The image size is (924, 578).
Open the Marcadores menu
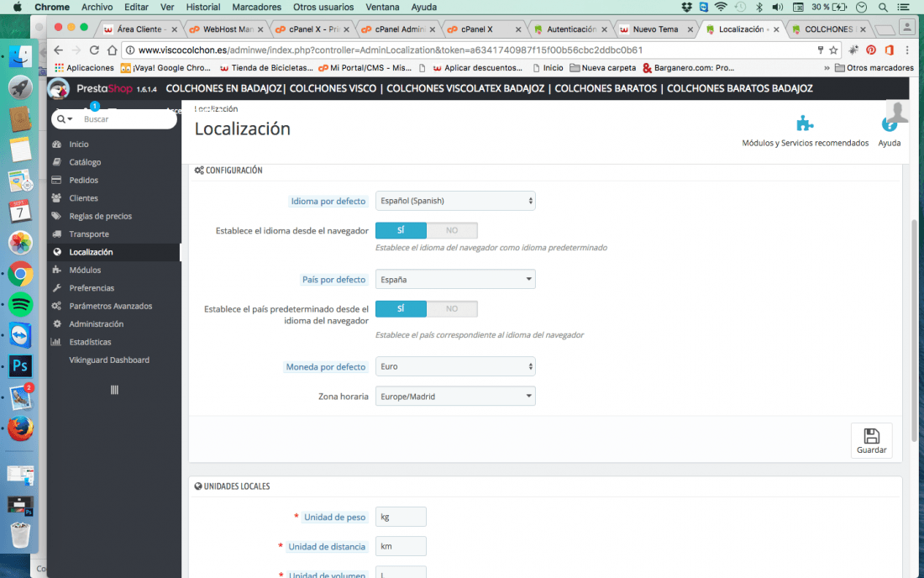click(256, 7)
